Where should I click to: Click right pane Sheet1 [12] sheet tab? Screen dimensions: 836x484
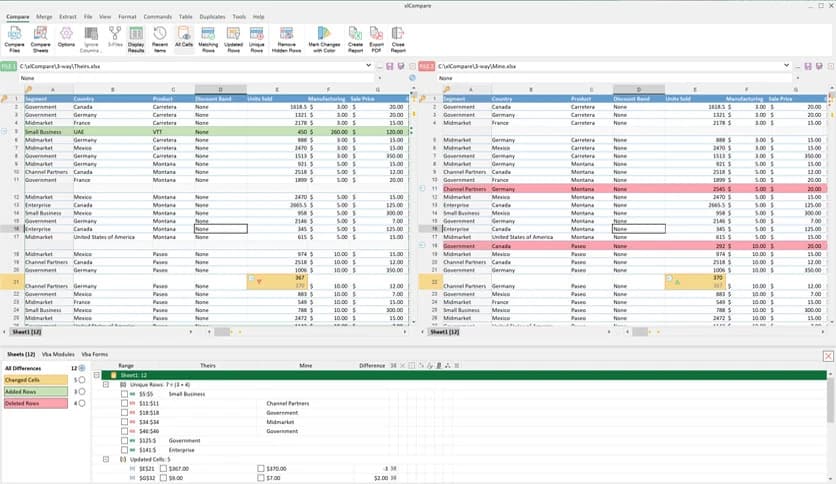coord(445,332)
